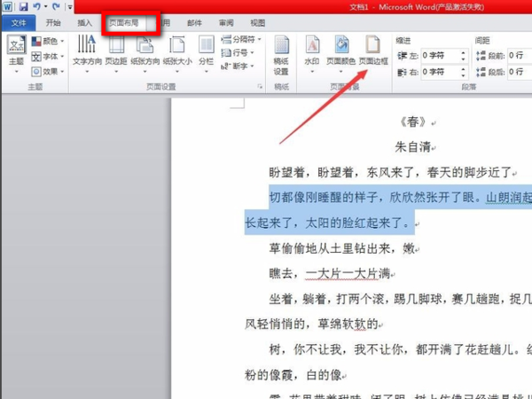Image resolution: width=532 pixels, height=399 pixels.
Task: Open the 颜色 theme colors dropdown
Action: point(48,42)
